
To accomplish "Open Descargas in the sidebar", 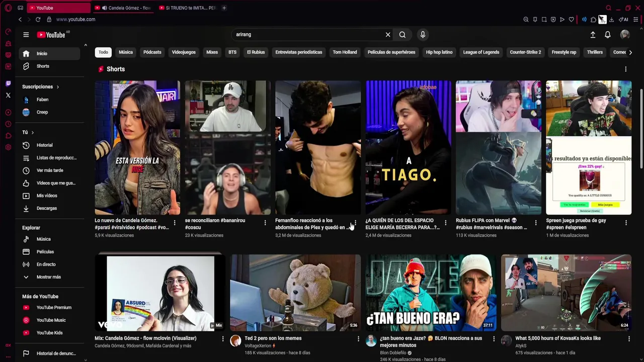I will pos(50,208).
